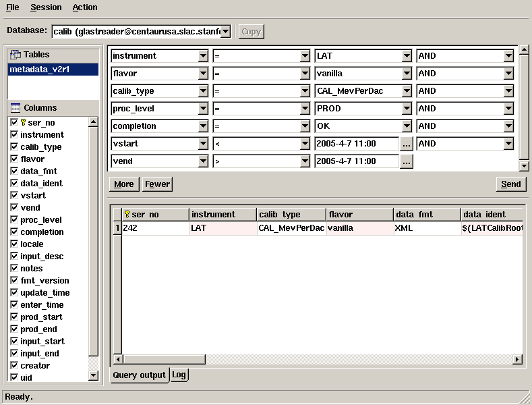This screenshot has width=532, height=405.
Task: Click the Columns panel header icon
Action: [16, 108]
